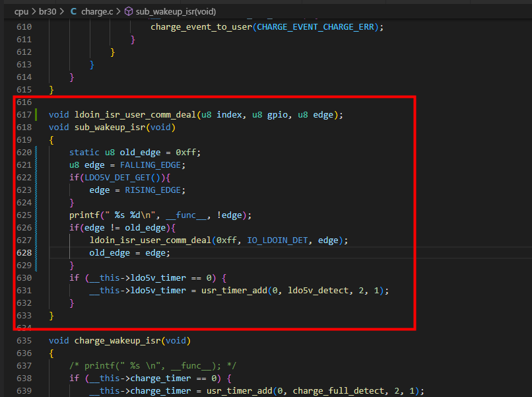The width and height of the screenshot is (532, 397).
Task: Click charge_event_to_user function call
Action: point(201,27)
